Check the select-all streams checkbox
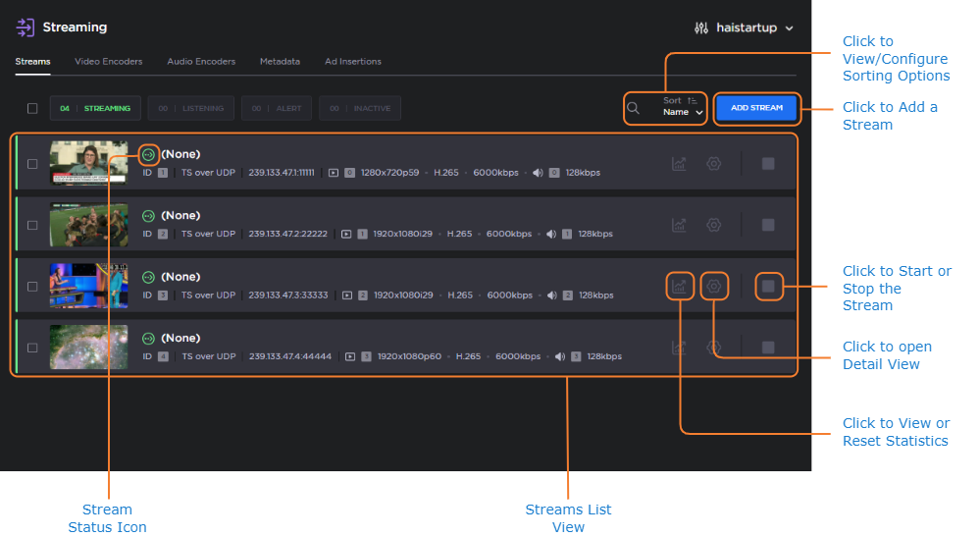This screenshot has height=537, width=980. pos(32,108)
